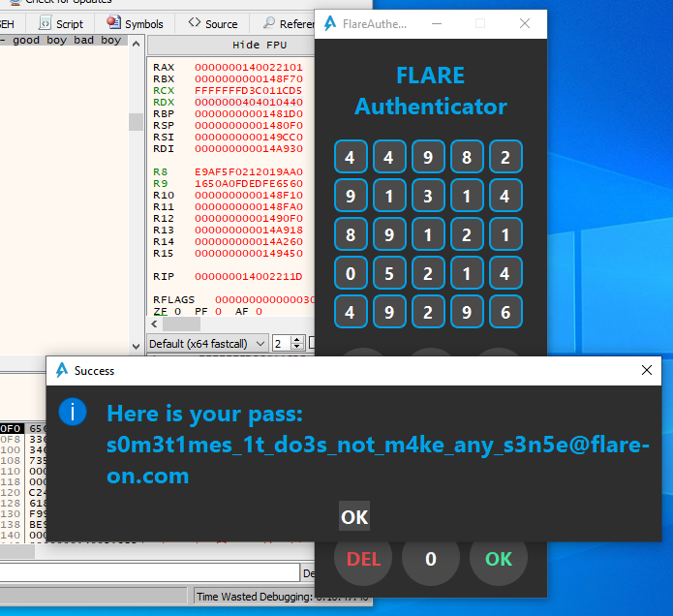Switch to the References tab
Screen dimensions: 673x616
(290, 23)
